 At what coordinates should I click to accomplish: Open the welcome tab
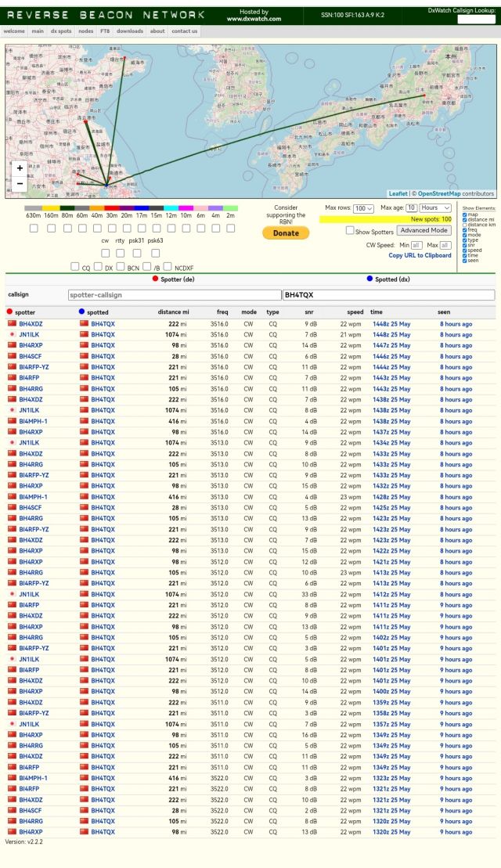(x=14, y=31)
